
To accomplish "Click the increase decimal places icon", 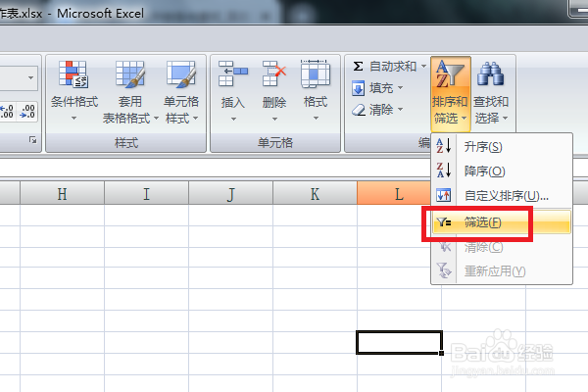I will click(x=7, y=111).
